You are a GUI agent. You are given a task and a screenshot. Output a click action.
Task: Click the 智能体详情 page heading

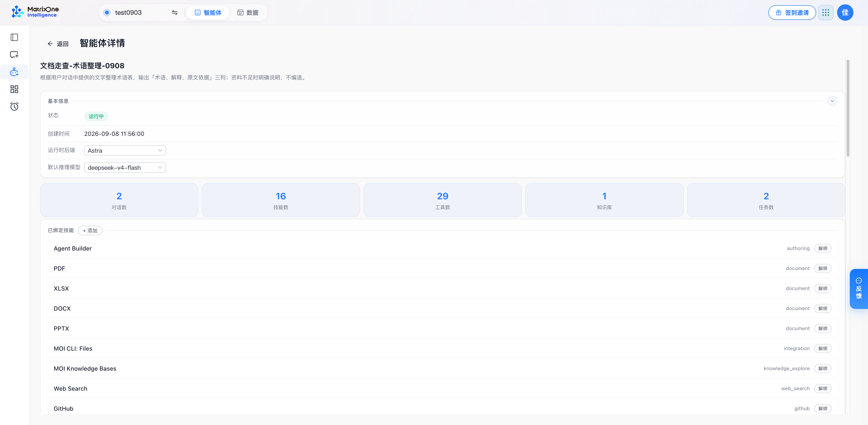click(x=102, y=43)
